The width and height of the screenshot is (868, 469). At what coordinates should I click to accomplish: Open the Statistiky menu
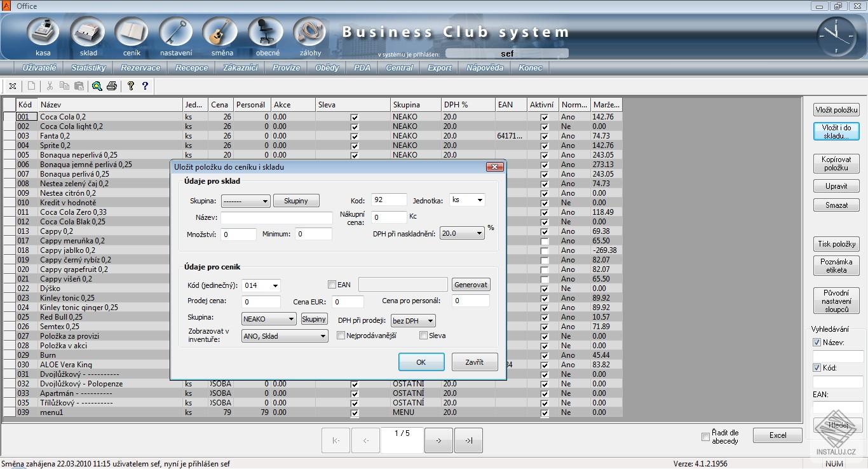88,68
